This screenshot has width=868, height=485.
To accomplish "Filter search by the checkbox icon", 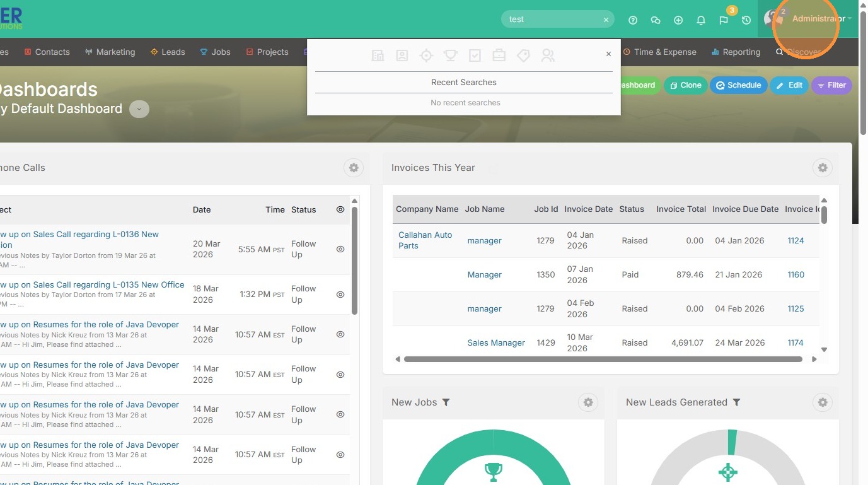I will click(475, 56).
